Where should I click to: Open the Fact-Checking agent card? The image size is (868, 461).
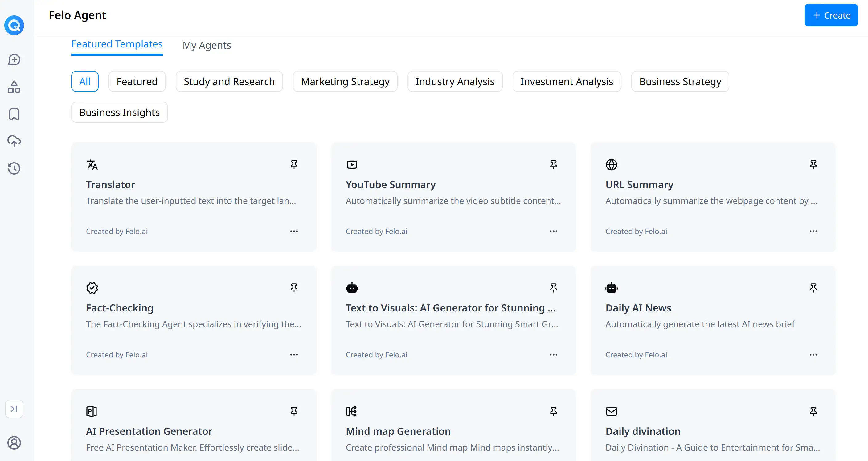[x=194, y=320]
